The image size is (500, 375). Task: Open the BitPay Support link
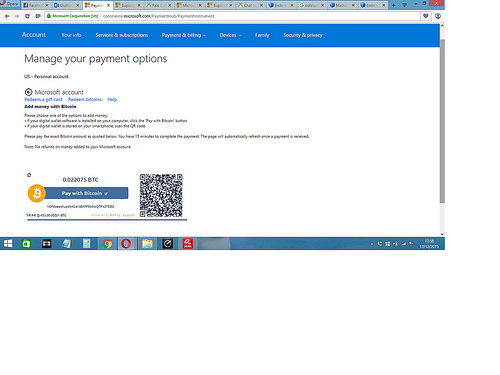click(x=129, y=215)
